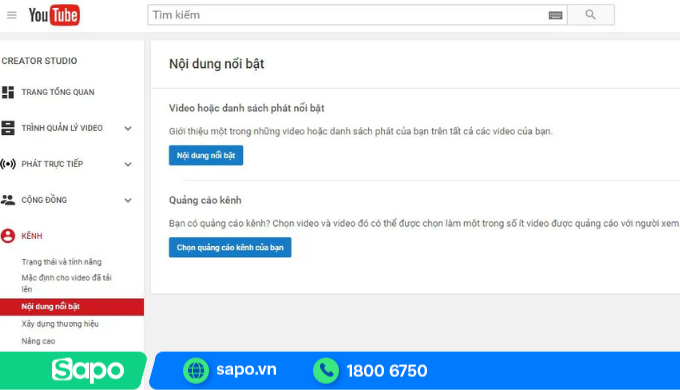Select the Kênh section label

(x=32, y=236)
